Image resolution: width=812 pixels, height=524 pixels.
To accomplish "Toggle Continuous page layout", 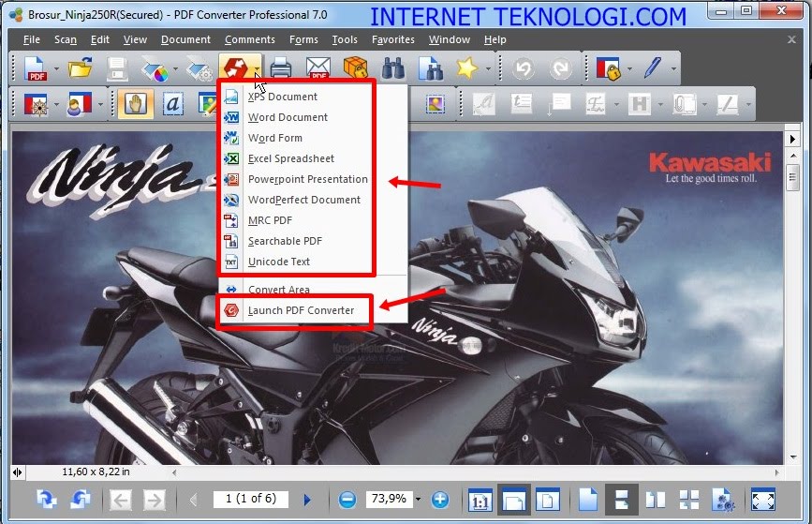I will click(622, 500).
